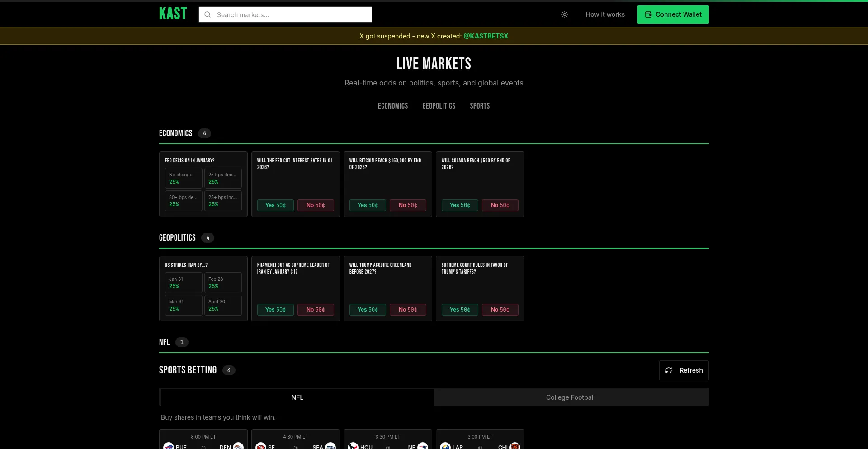Screen dimensions: 868x449
Task: Switch to the College Football tab
Action: pos(570,397)
